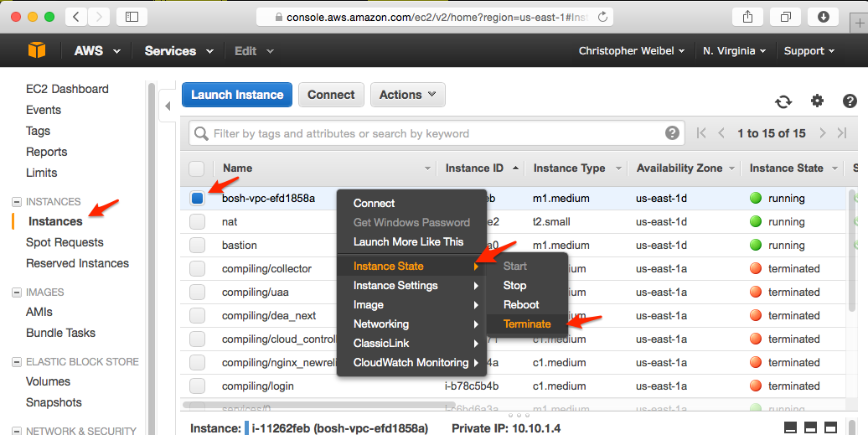The height and width of the screenshot is (435, 868).
Task: Open Networking submenu
Action: [x=411, y=324]
